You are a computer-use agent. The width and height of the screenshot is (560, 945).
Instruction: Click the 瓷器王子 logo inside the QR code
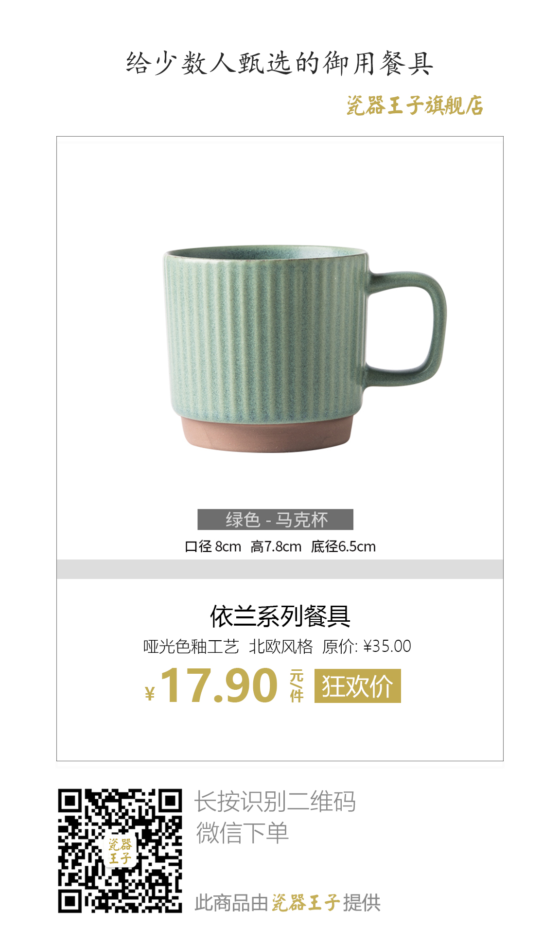[x=120, y=851]
